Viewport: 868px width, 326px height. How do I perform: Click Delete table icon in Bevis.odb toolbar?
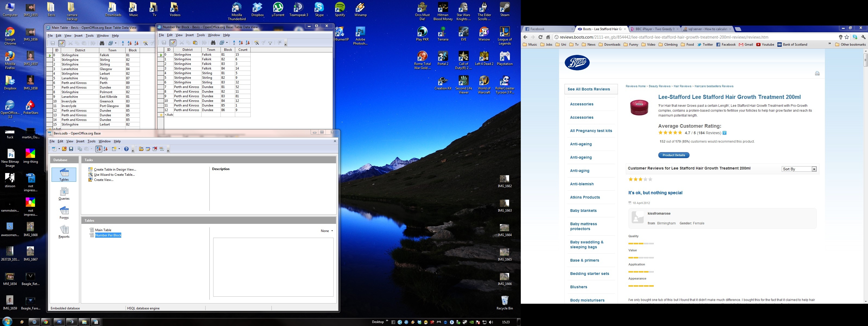[155, 149]
